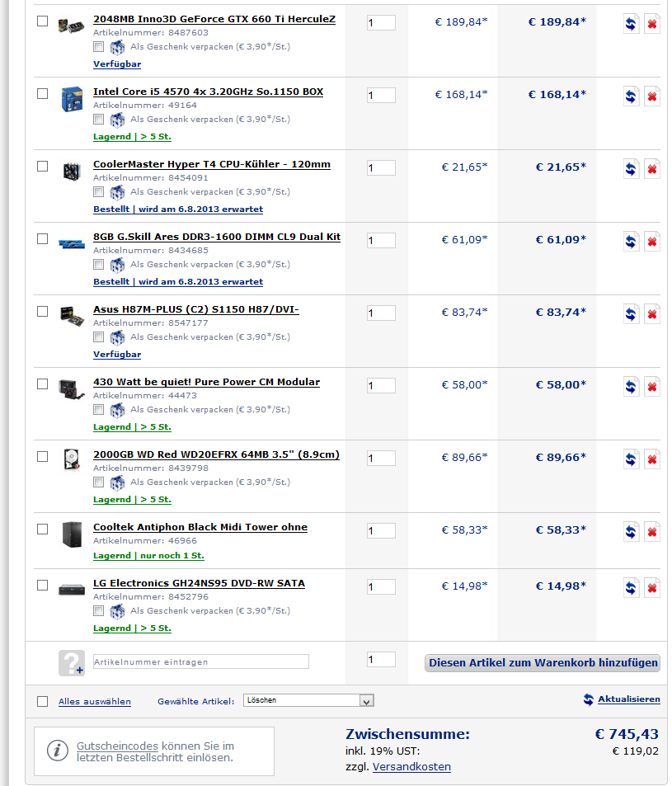This screenshot has height=786, width=672.
Task: Select the Intel Core i5 row checkbox
Action: click(x=43, y=94)
